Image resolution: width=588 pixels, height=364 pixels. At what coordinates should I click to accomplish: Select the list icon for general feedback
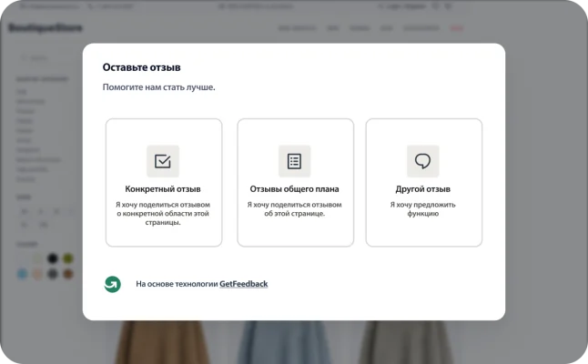[x=294, y=161]
